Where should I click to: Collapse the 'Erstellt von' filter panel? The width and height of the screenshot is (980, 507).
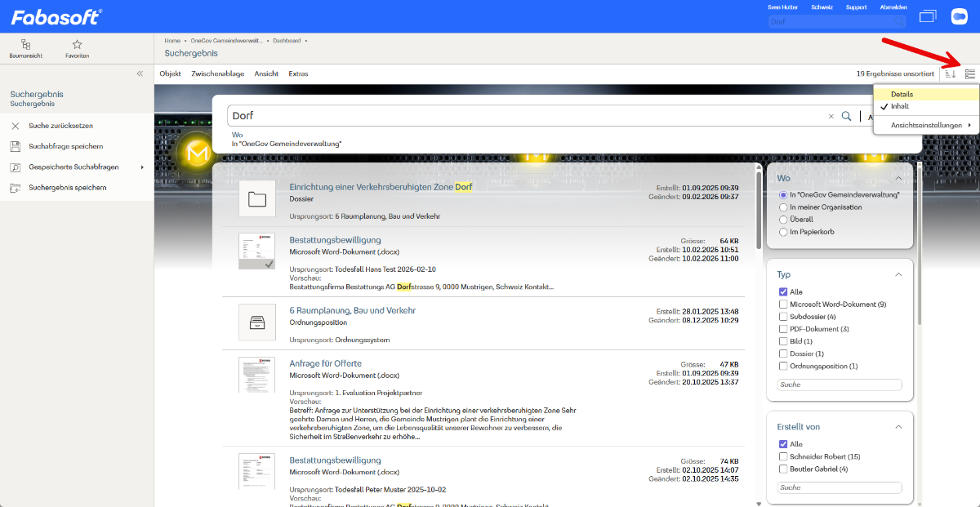coord(898,426)
